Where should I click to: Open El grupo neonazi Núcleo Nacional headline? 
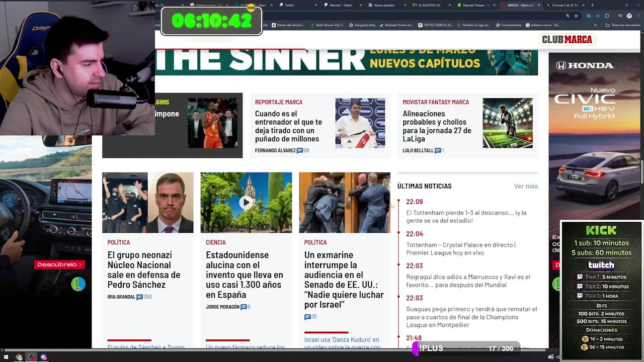(144, 269)
